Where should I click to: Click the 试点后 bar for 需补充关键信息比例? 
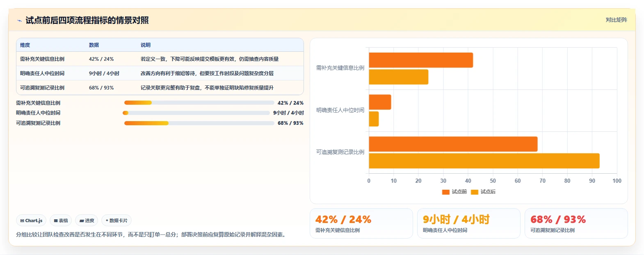coord(399,77)
